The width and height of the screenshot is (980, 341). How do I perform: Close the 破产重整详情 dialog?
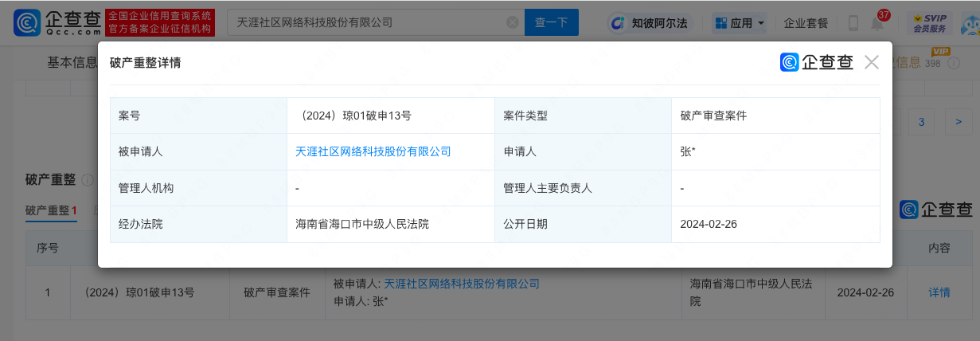coord(872,62)
